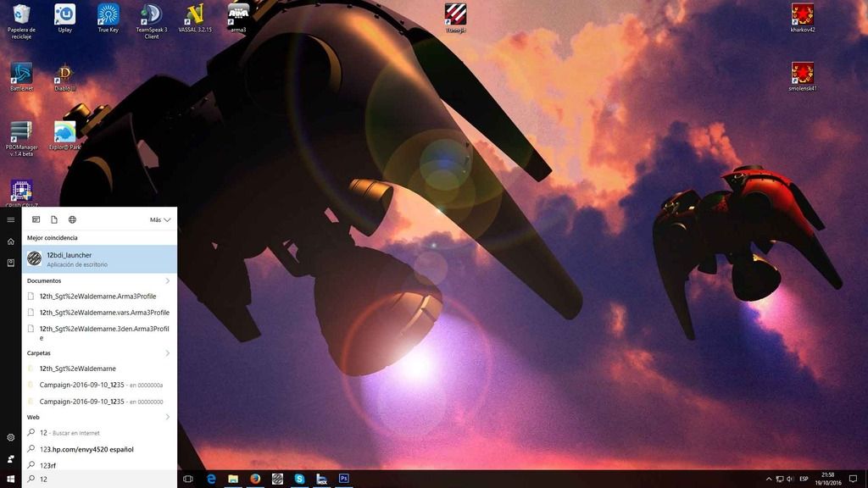Open 12th_Sgt%2eWaldemarne.vars.Arma3Profile document
Image resolution: width=868 pixels, height=488 pixels.
pos(100,313)
